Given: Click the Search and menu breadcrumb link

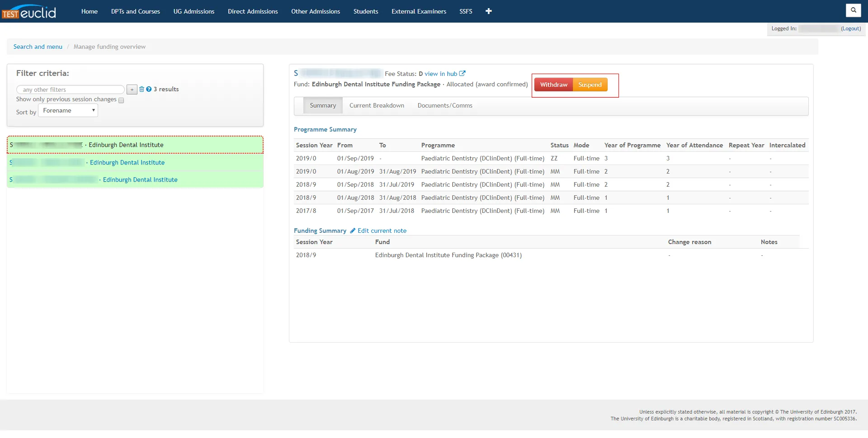Looking at the screenshot, I should tap(38, 47).
